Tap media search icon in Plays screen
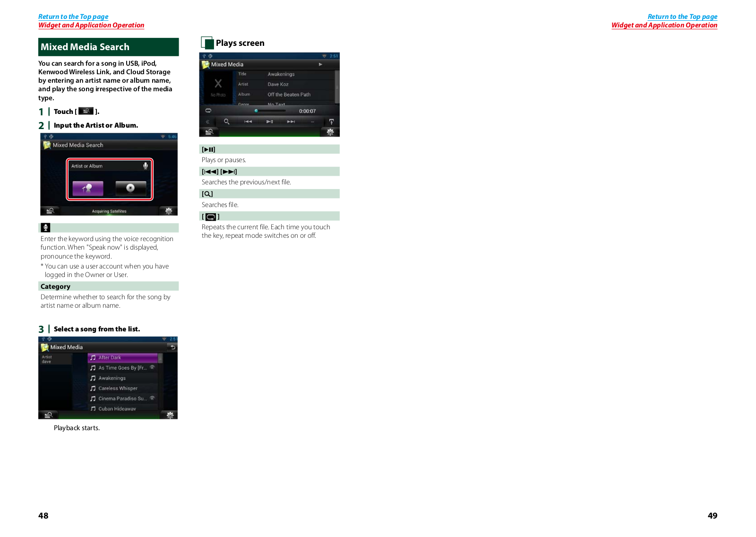 [209, 132]
